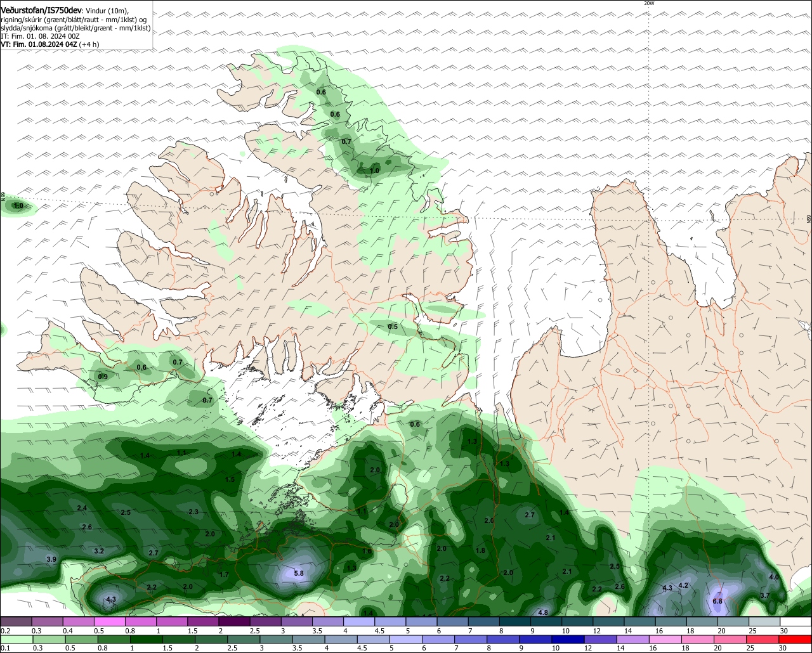
Task: Click the 5.8 precipitation value on the map
Action: (299, 573)
